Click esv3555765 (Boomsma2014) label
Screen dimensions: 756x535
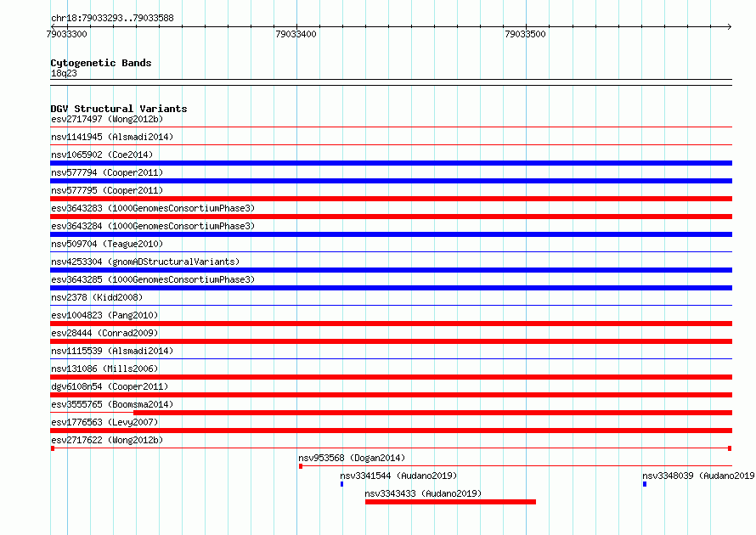[x=112, y=404]
